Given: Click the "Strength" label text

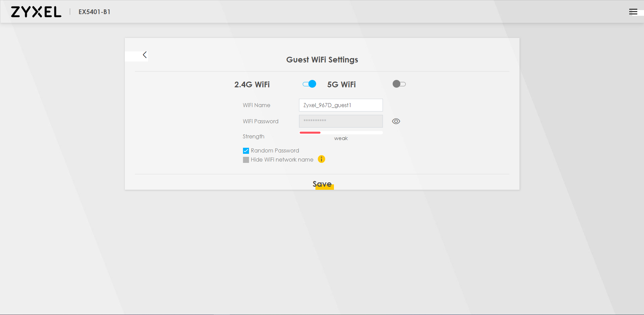Looking at the screenshot, I should coord(253,136).
